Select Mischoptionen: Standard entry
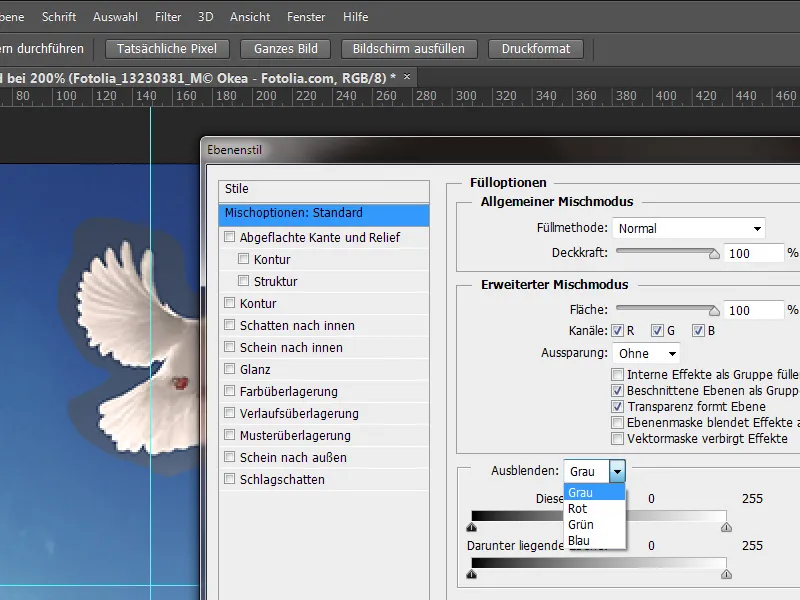This screenshot has height=600, width=800. click(323, 214)
